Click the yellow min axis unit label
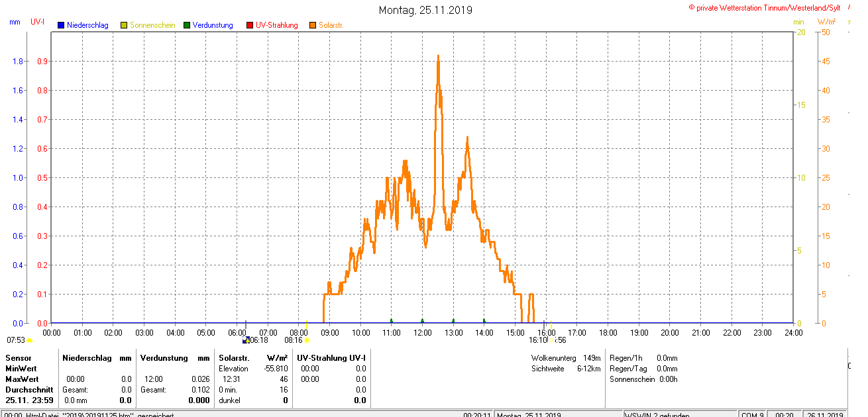The height and width of the screenshot is (417, 868). [x=799, y=22]
